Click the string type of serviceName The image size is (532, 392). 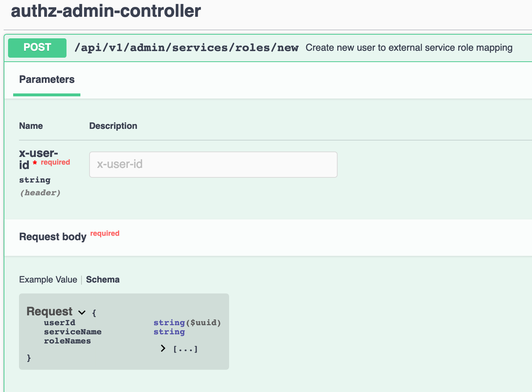pos(169,332)
